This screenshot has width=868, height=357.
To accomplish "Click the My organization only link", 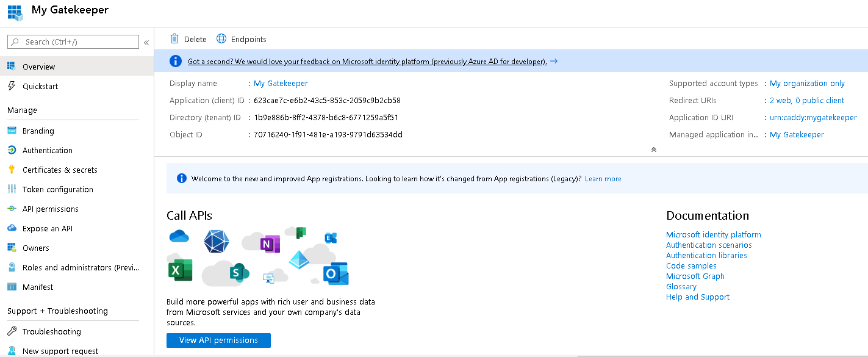I will click(x=808, y=84).
